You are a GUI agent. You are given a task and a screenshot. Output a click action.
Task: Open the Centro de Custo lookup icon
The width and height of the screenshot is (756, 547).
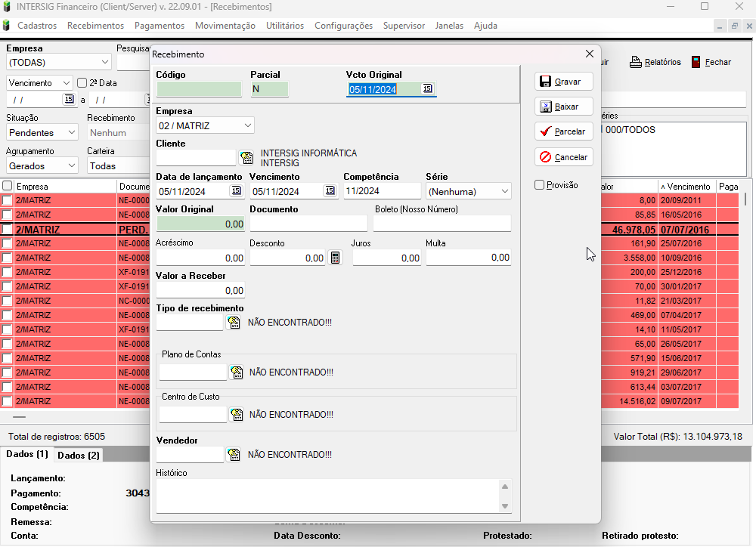pyautogui.click(x=237, y=415)
